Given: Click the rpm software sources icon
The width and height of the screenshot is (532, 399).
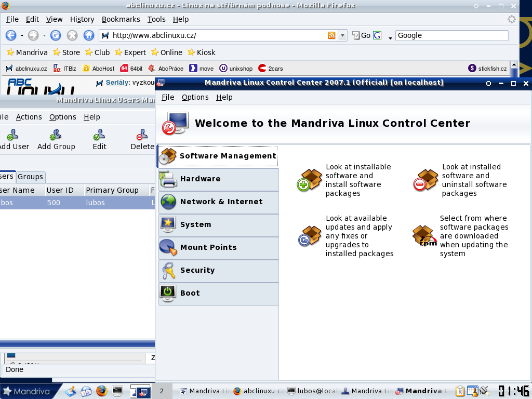Looking at the screenshot, I should (424, 236).
